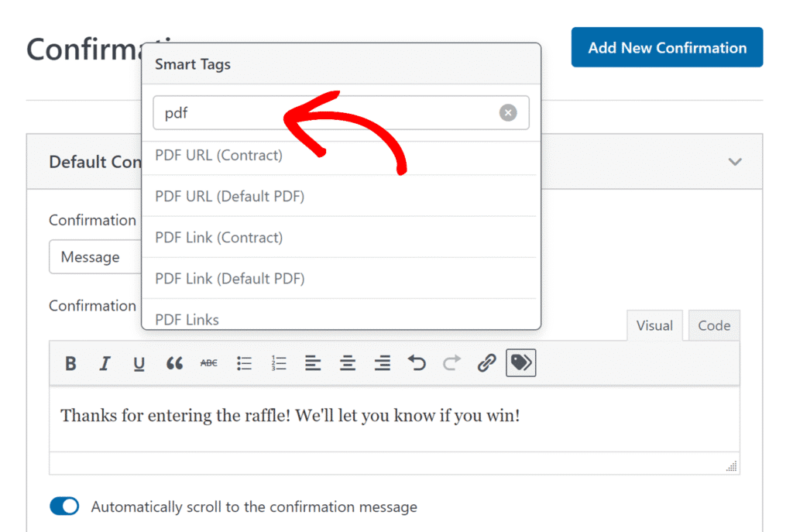Center align the message text
The width and height of the screenshot is (793, 532).
pyautogui.click(x=348, y=363)
